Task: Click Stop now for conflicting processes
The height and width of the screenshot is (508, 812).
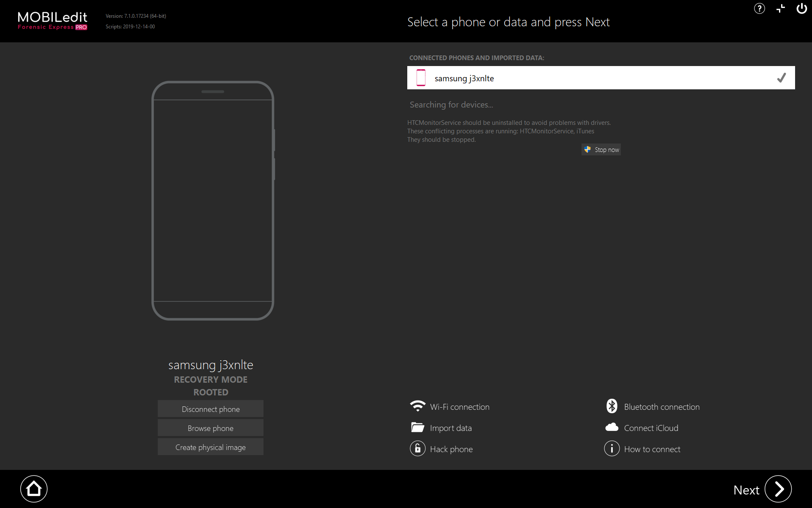Action: pyautogui.click(x=601, y=149)
